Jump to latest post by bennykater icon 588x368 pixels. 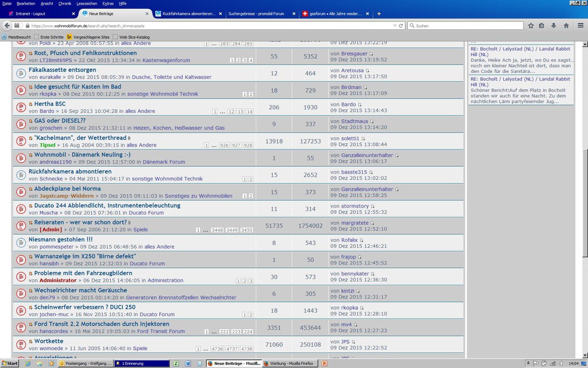tap(372, 274)
